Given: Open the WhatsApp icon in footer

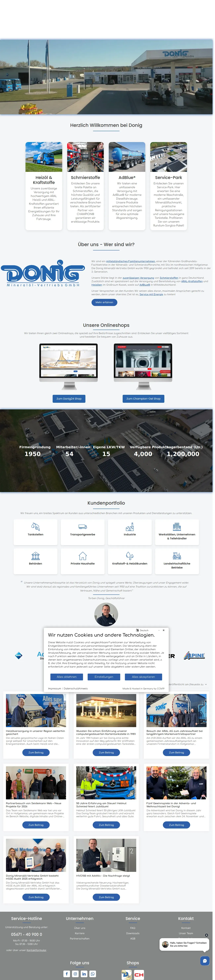Looking at the screenshot, I should pyautogui.click(x=93, y=974).
